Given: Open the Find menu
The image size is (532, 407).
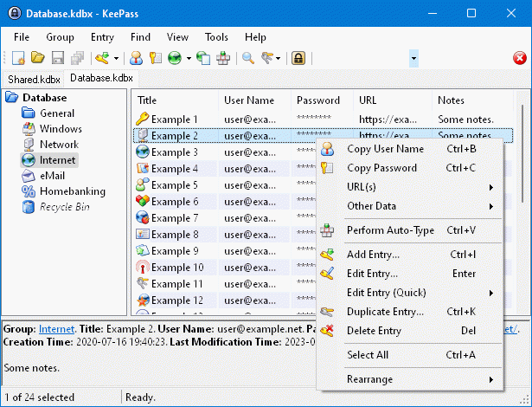Looking at the screenshot, I should [x=140, y=37].
